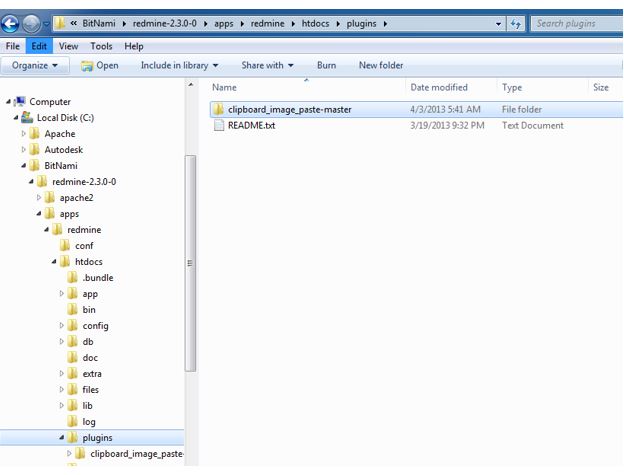Viewport: 624px width, 475px height.
Task: Select the README.txt file
Action: 251,126
